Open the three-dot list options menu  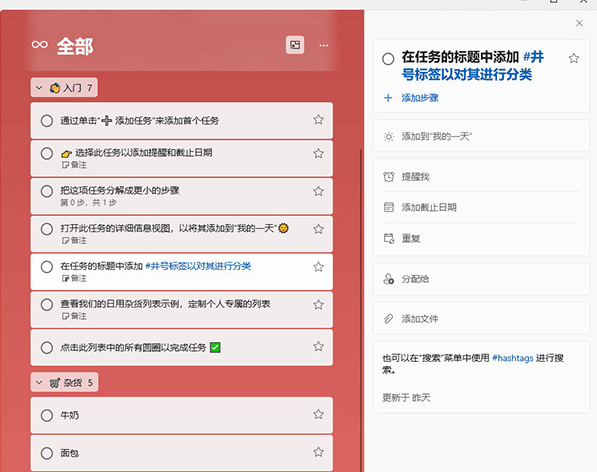[x=324, y=45]
